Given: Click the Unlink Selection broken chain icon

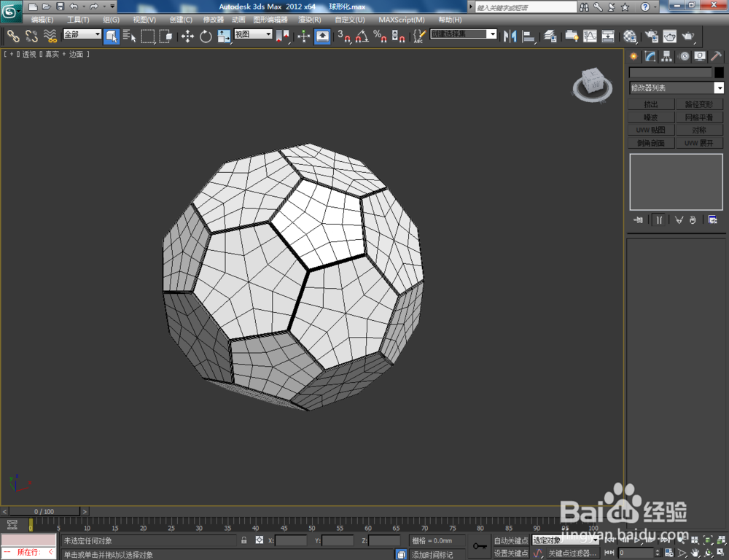Looking at the screenshot, I should point(31,36).
